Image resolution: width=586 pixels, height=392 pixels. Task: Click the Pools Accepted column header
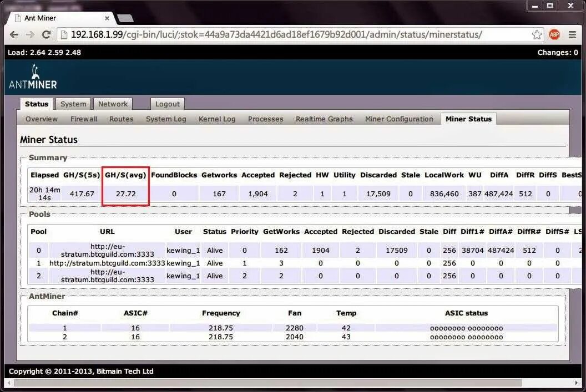[x=321, y=231]
